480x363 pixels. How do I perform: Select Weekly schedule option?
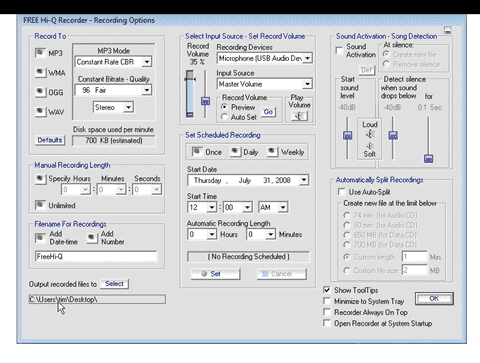[273, 152]
